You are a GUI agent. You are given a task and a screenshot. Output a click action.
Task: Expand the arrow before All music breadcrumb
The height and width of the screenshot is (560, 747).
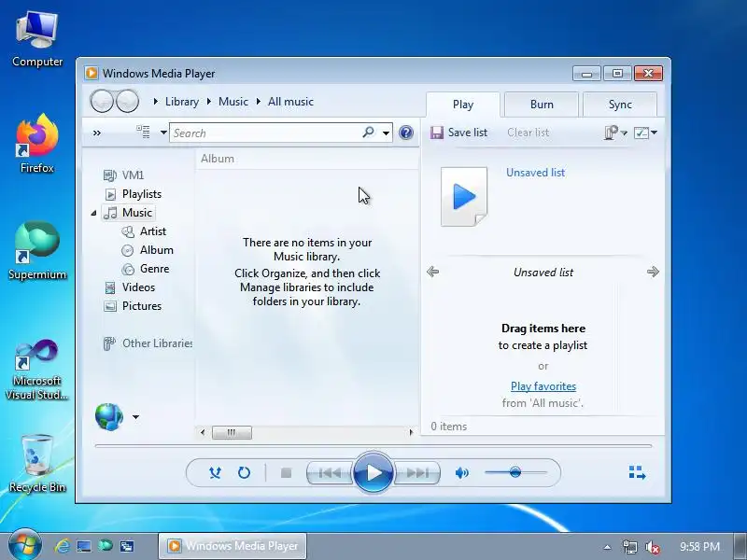click(259, 102)
